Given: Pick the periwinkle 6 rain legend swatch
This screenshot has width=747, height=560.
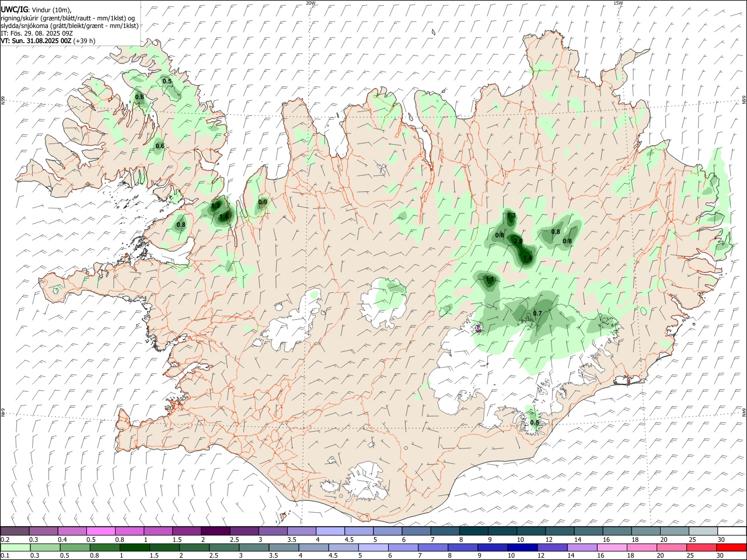Looking at the screenshot, I should point(403,547).
